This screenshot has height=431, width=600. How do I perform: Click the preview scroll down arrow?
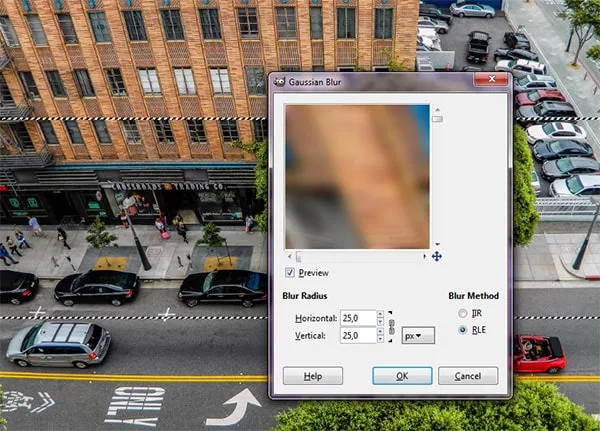click(437, 244)
